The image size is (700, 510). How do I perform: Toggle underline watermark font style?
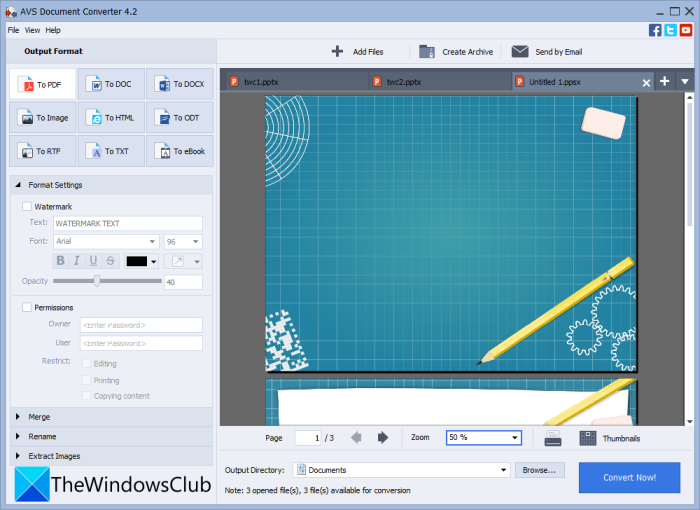[x=93, y=260]
